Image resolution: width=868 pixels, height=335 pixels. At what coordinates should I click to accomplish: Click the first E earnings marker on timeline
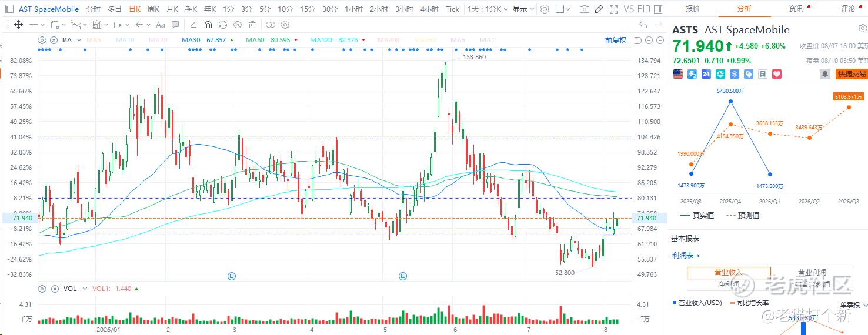[232, 276]
